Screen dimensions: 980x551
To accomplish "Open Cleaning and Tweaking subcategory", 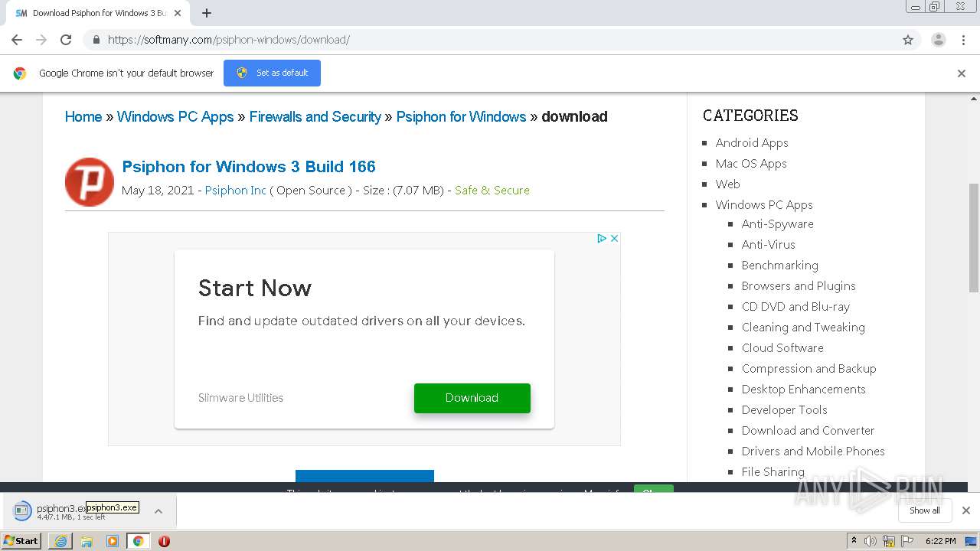I will (803, 327).
